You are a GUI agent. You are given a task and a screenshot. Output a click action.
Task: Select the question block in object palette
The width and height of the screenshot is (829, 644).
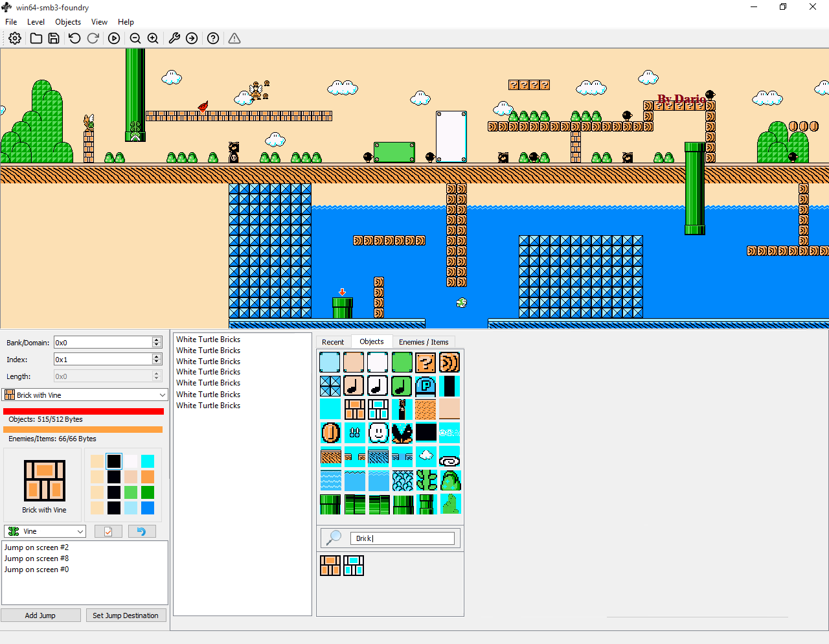pos(426,362)
